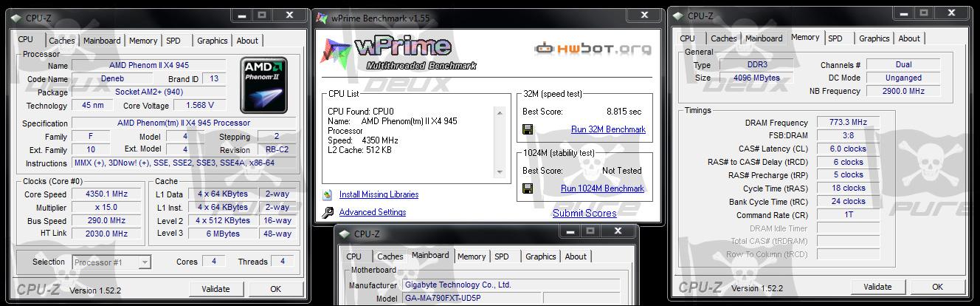Click the Core Speed 4350.1 MHz value
Image resolution: width=980 pixels, height=306 pixels.
click(x=107, y=194)
